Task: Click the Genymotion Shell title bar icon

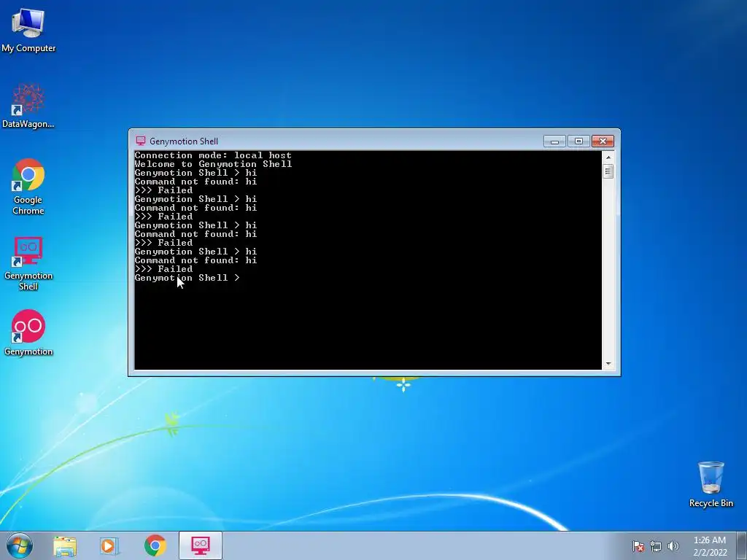Action: (x=141, y=141)
